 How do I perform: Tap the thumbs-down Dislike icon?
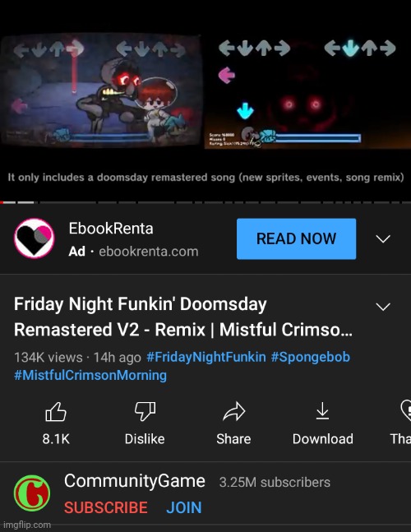145,412
